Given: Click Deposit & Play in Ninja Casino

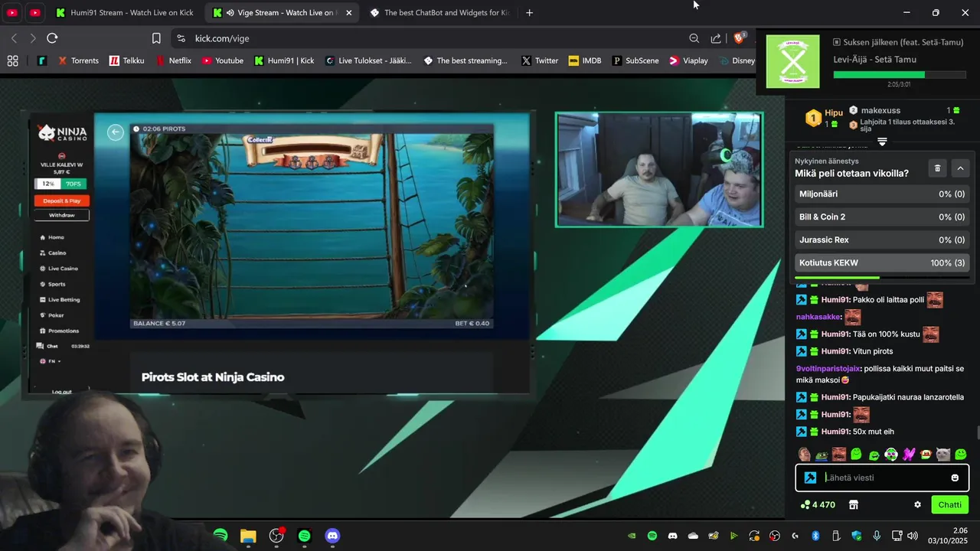Looking at the screenshot, I should (61, 201).
